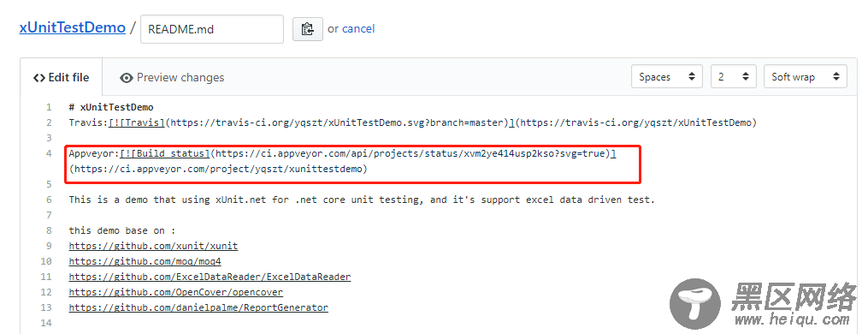This screenshot has width=868, height=334.
Task: Open the indent size 2 dropdown
Action: (734, 76)
